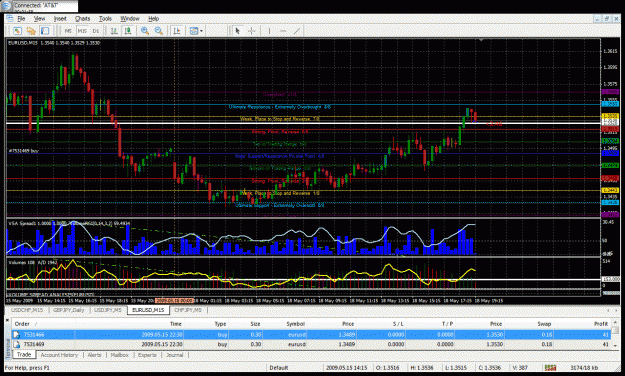Viewport: 625px width, 376px height.
Task: Click the application icon beside File menu
Action: 10,18
